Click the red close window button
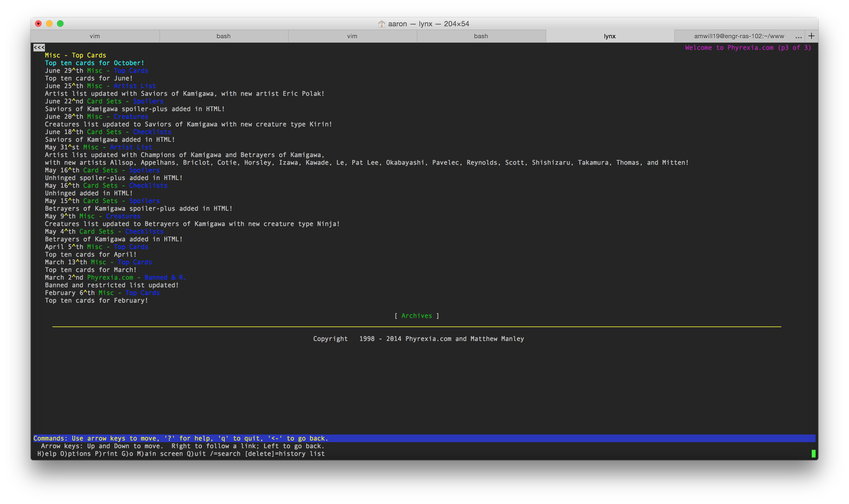 point(38,24)
